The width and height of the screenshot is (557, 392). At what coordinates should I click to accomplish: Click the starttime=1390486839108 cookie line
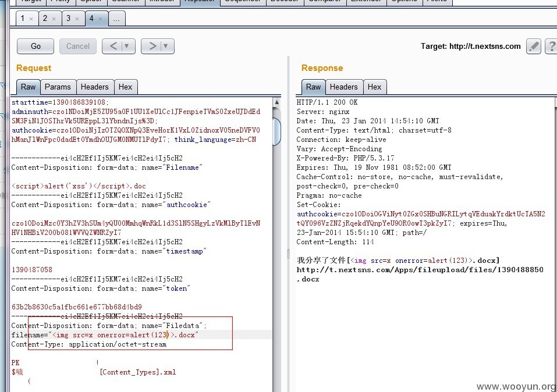pyautogui.click(x=60, y=102)
